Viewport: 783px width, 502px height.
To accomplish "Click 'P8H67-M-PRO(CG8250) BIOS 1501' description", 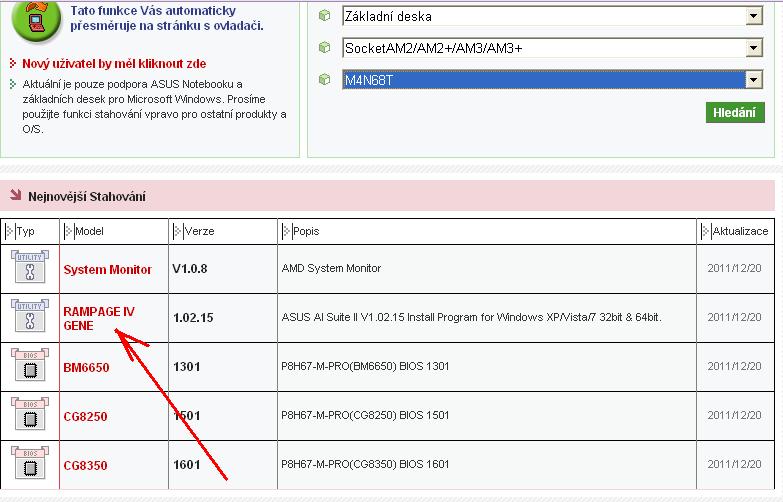I will coord(365,415).
